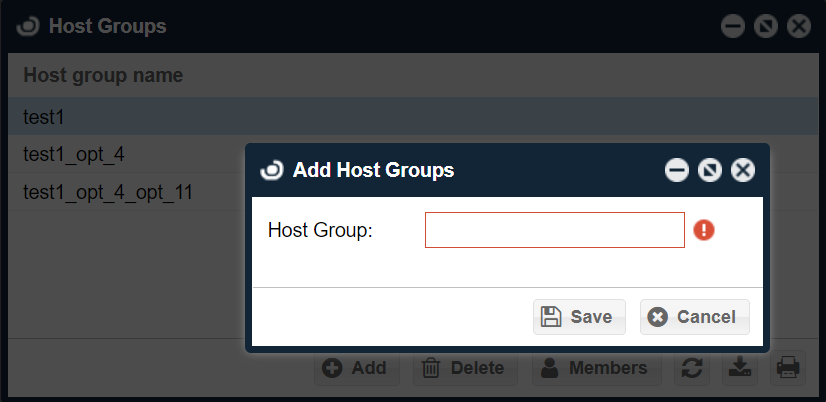
Task: Select the test1_opt_4_opt_11 row
Action: coord(120,191)
